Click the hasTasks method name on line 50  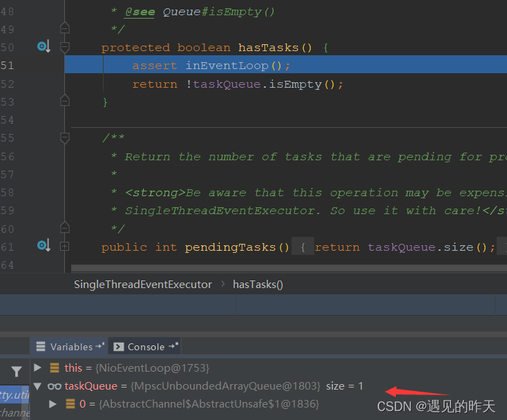point(269,48)
